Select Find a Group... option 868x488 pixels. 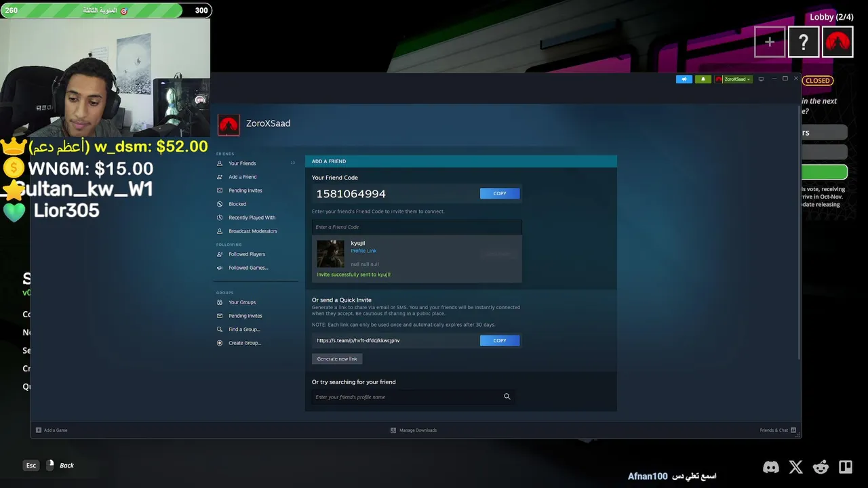(x=244, y=329)
